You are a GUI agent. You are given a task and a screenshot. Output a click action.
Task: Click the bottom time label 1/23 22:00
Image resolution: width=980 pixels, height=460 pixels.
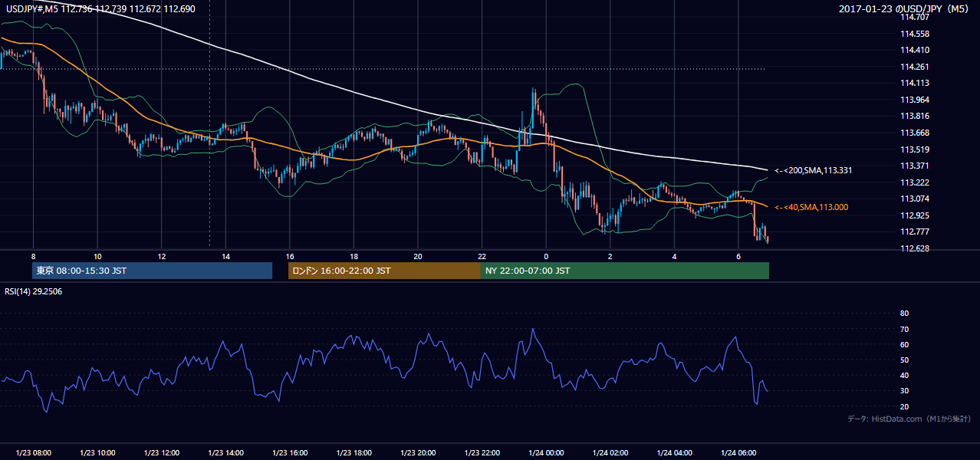[482, 453]
